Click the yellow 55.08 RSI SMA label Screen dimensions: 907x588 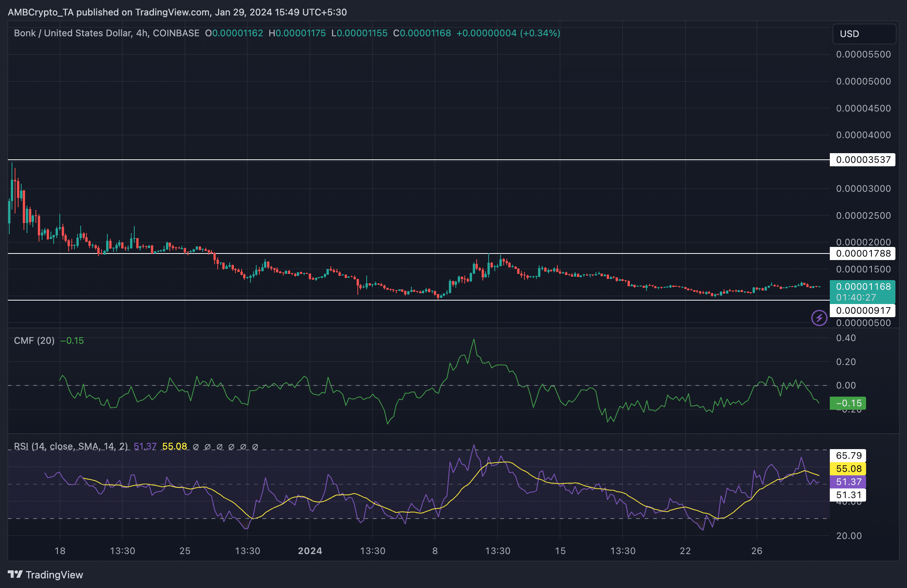(x=848, y=469)
